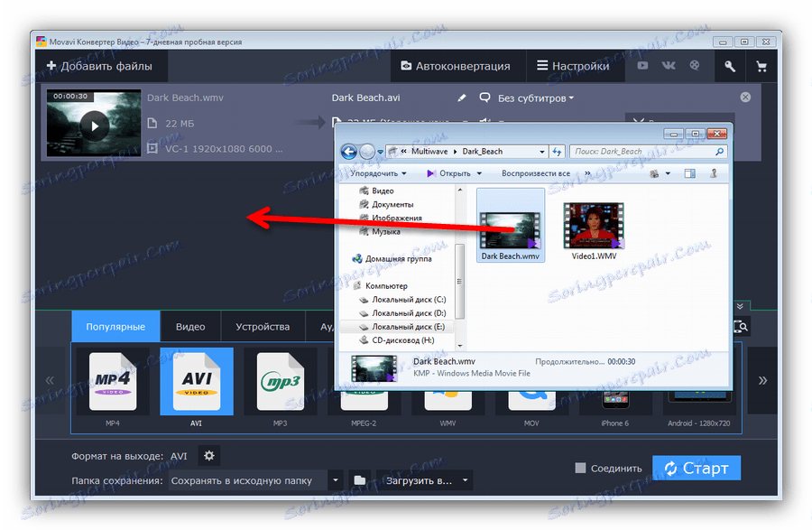This screenshot has height=530, width=812.
Task: Open the recent locations dropdown arrow
Action: tap(381, 152)
